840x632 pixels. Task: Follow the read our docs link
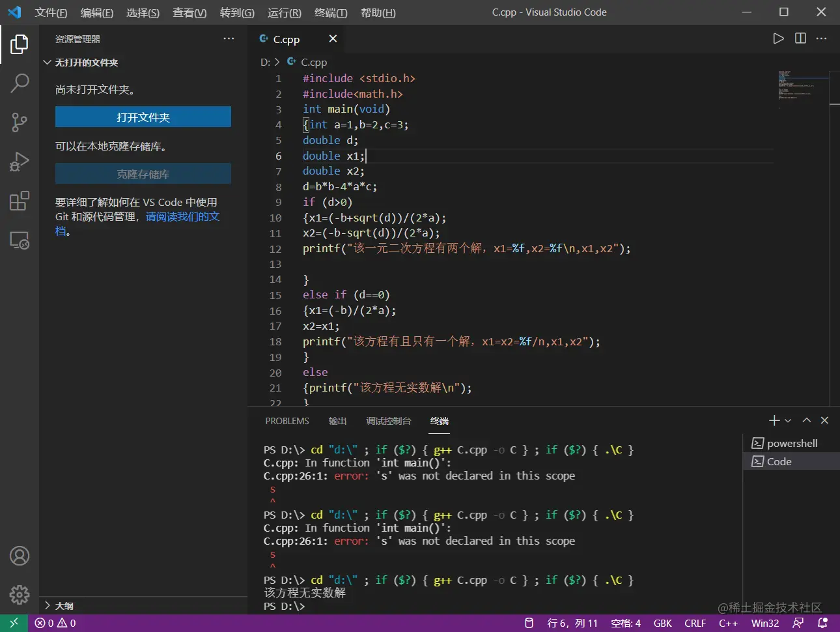[x=182, y=217]
